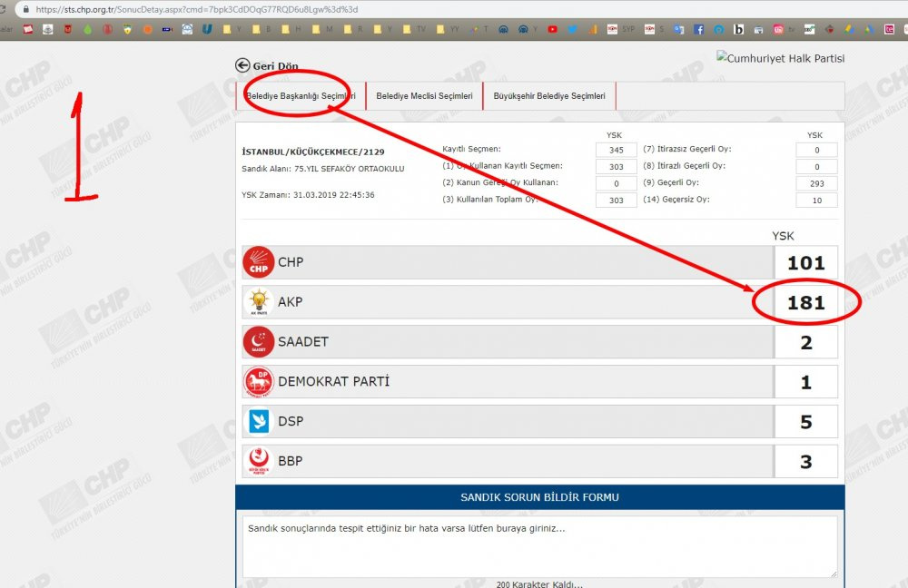Screen dimensions: 908x588
Task: Click the problem report text area
Action: click(x=539, y=547)
